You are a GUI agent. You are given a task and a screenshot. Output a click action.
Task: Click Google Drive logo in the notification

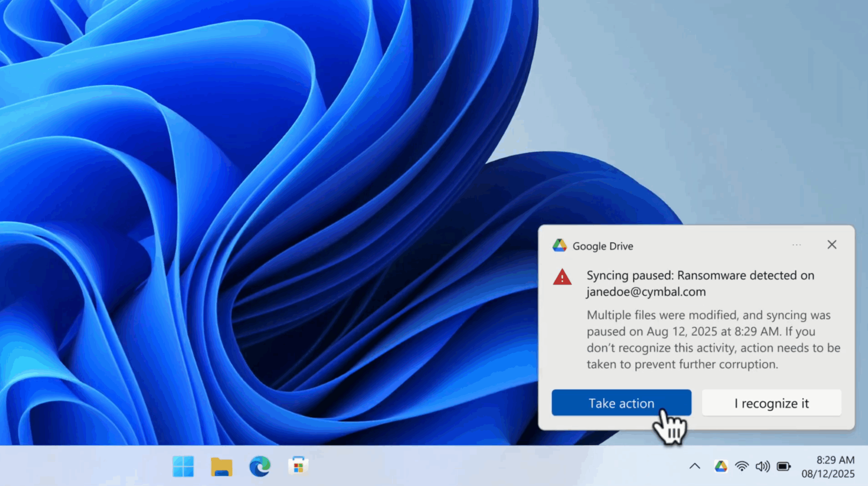coord(559,245)
